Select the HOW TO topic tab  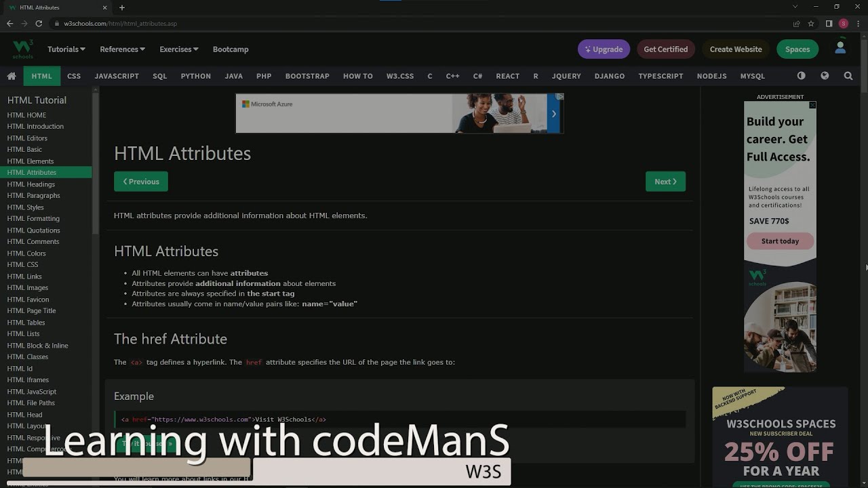pos(358,76)
